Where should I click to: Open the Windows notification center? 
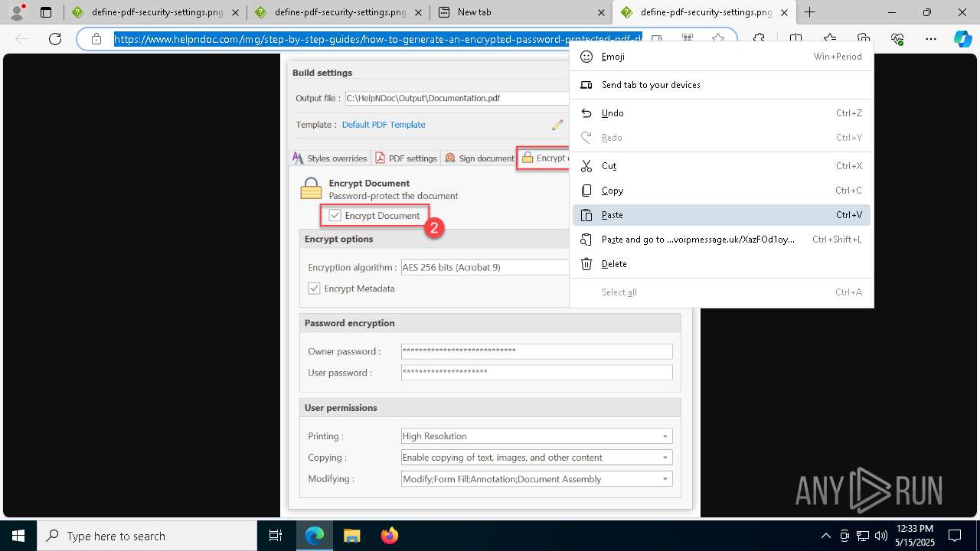(955, 536)
